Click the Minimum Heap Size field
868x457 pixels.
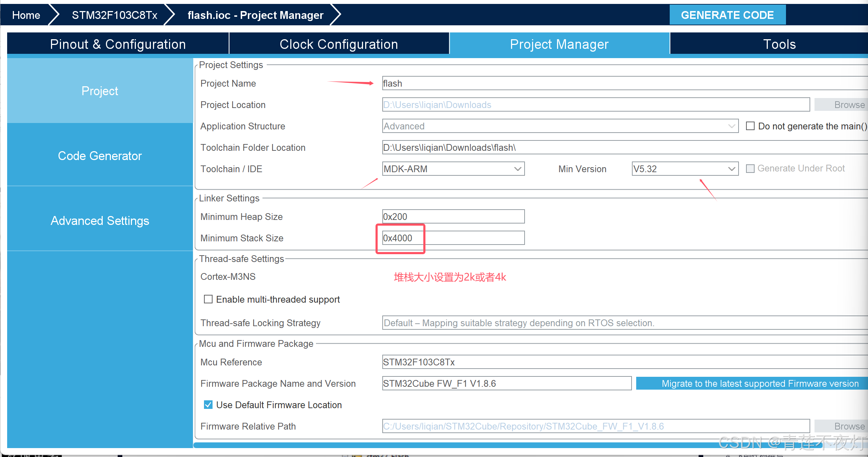pos(453,216)
